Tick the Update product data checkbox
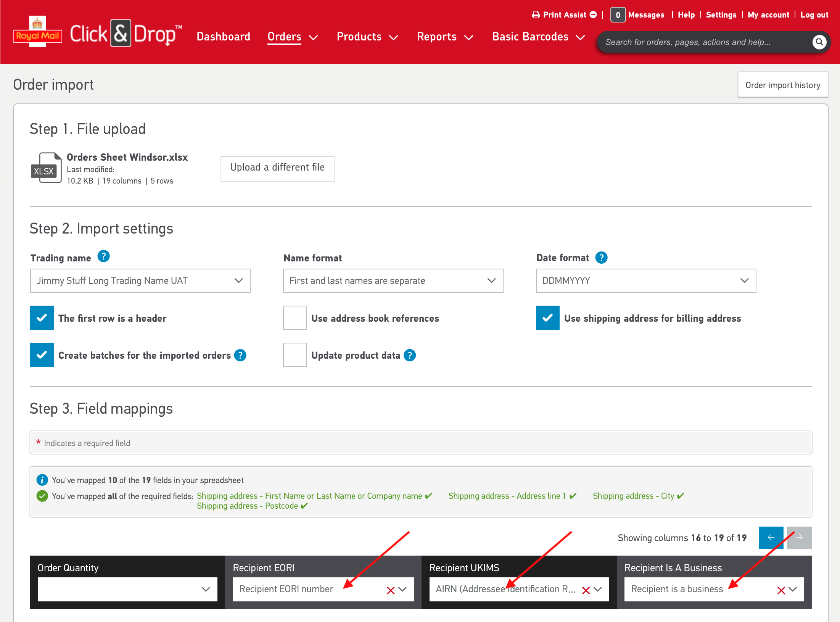This screenshot has height=622, width=840. [294, 355]
